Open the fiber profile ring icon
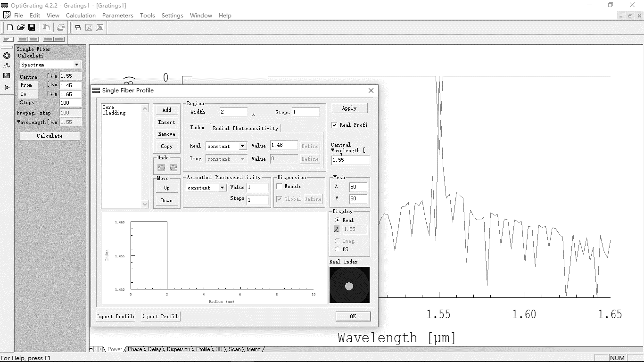The height and width of the screenshot is (362, 644). click(x=7, y=56)
